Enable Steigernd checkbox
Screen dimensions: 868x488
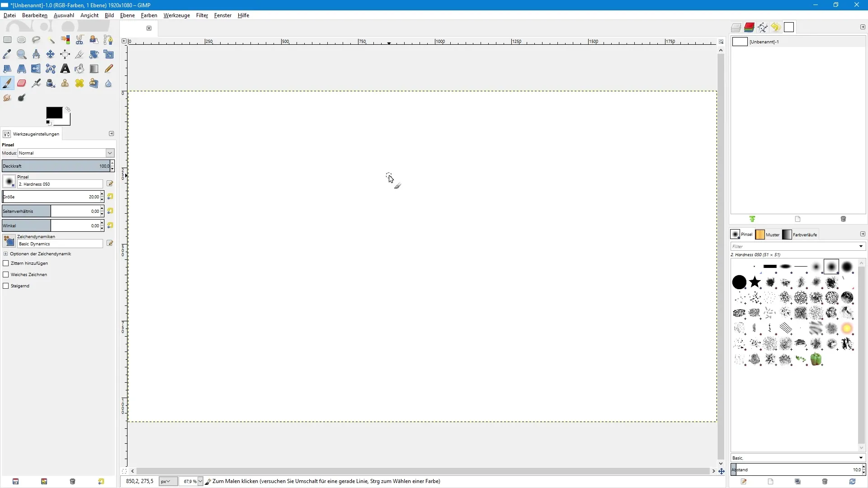(x=6, y=286)
